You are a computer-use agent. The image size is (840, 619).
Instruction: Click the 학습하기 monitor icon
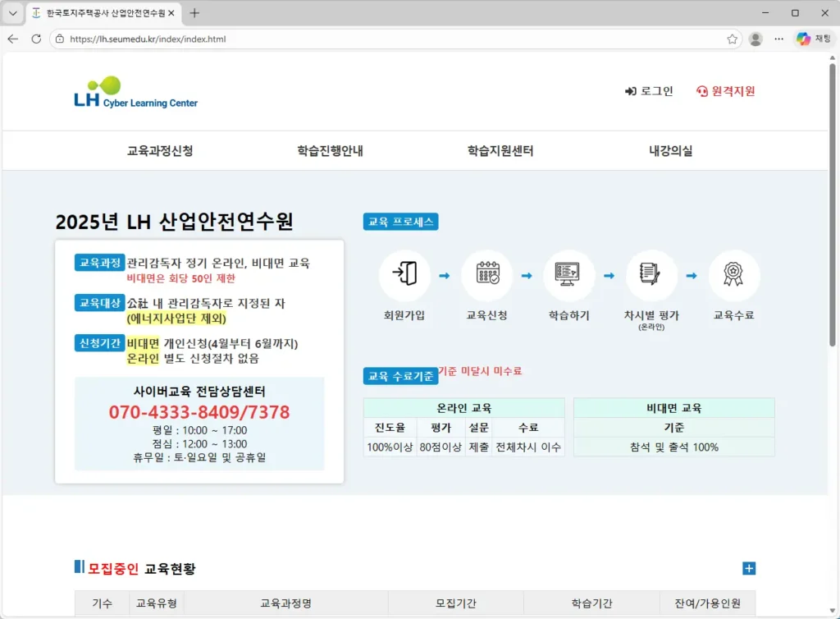[x=569, y=273]
